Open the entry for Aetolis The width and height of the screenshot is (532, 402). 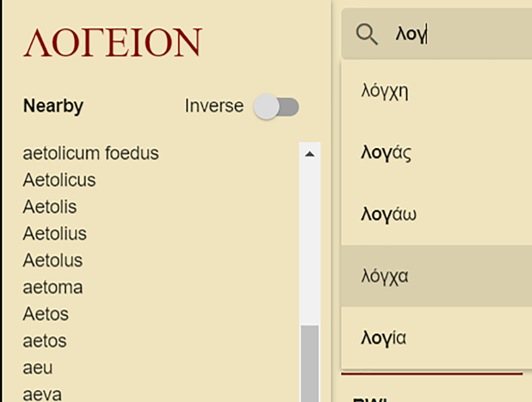tap(49, 207)
